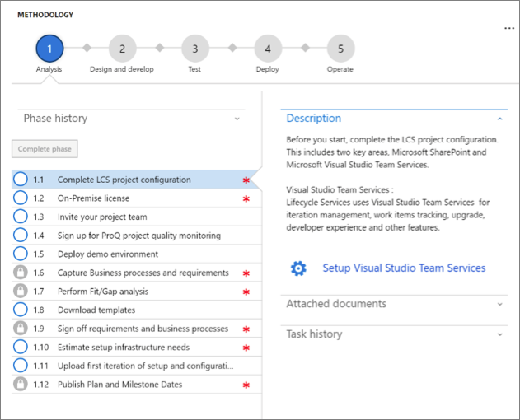Click the Description section heading
Image resolution: width=520 pixels, height=420 pixels.
point(313,119)
